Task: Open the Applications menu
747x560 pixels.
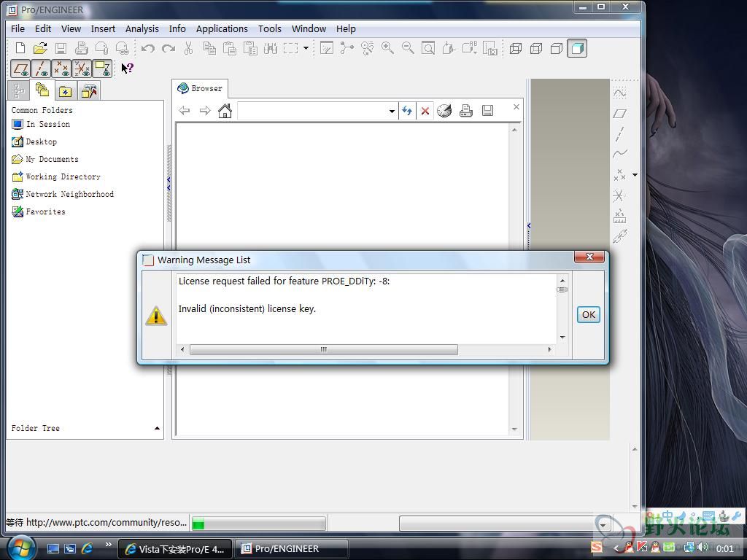Action: 222,28
